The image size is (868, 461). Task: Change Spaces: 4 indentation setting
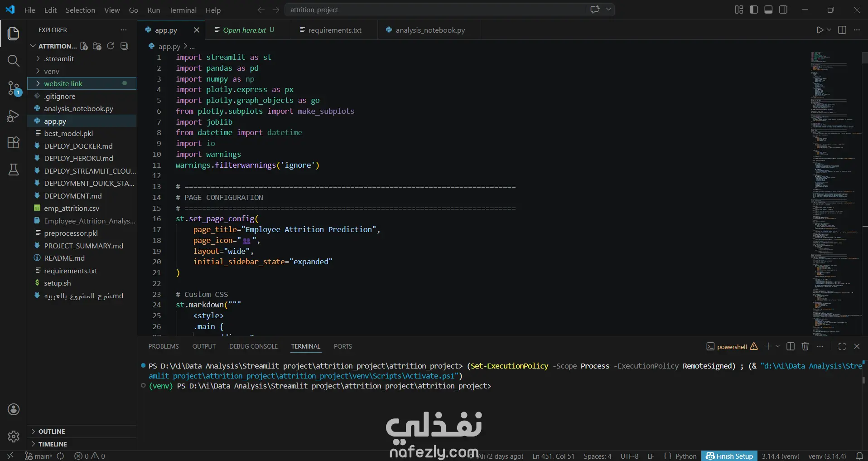click(x=597, y=456)
